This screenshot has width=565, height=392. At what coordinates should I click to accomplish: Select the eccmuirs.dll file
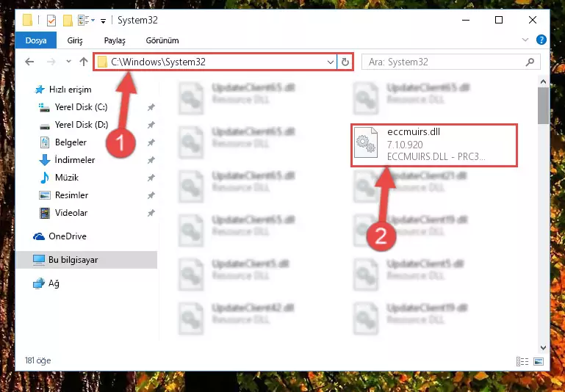434,145
